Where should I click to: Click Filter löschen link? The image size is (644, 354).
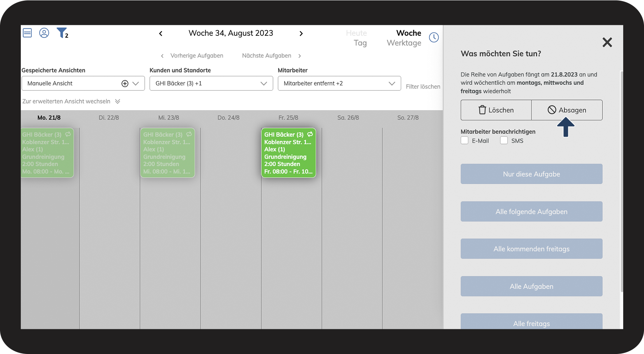pyautogui.click(x=423, y=87)
